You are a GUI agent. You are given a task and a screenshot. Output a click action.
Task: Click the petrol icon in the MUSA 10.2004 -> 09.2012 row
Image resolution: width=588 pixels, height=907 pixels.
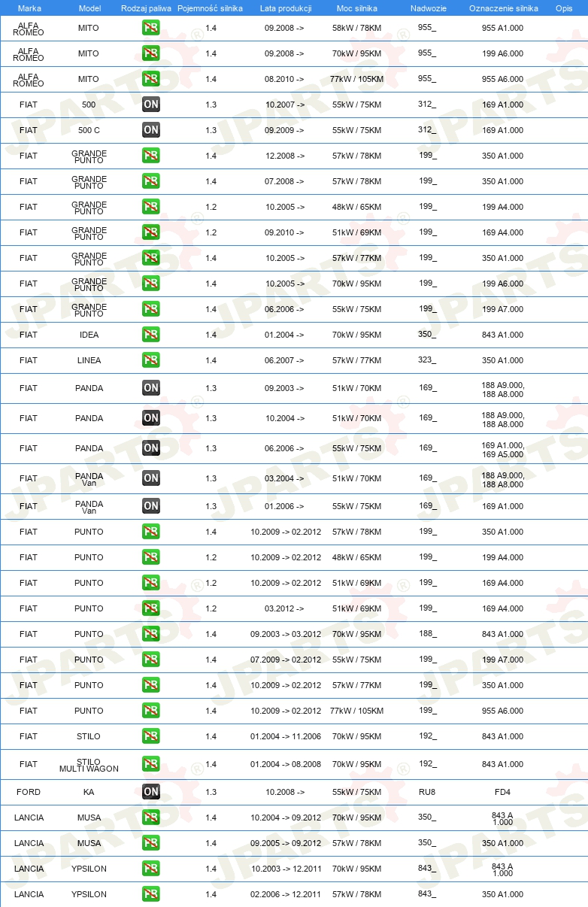151,818
